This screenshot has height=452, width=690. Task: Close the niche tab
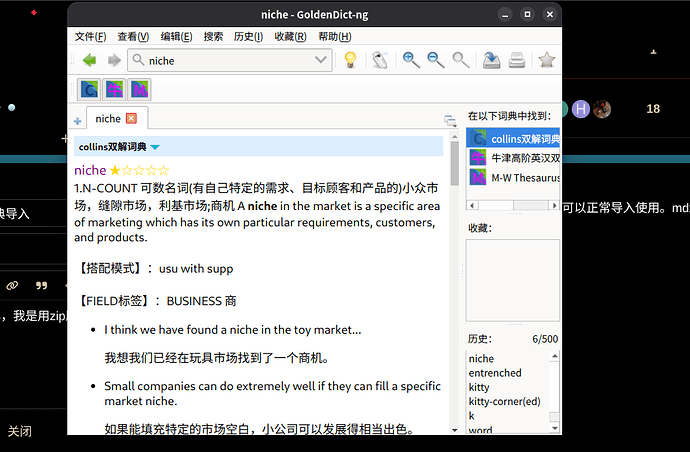tap(131, 118)
